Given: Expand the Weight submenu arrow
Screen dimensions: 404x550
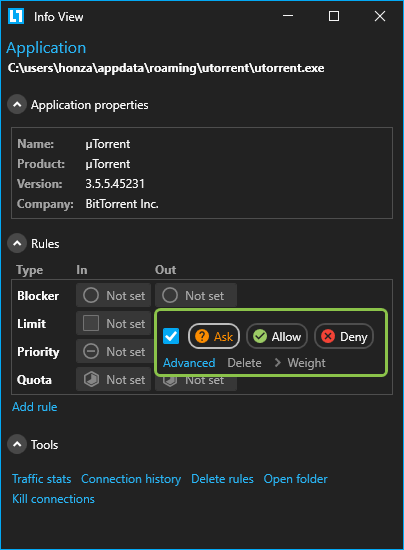Looking at the screenshot, I should [277, 362].
